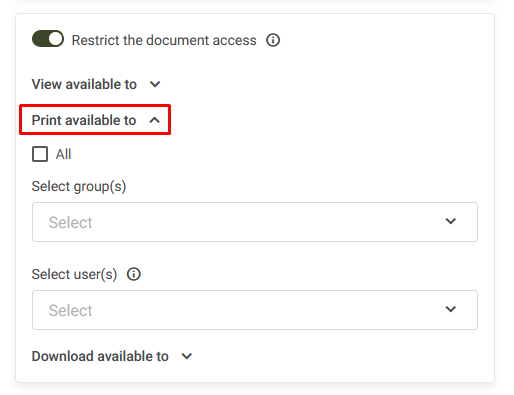Viewport: 514px width, 395px height.
Task: Toggle the Restrict the document access switch
Action: pyautogui.click(x=48, y=39)
